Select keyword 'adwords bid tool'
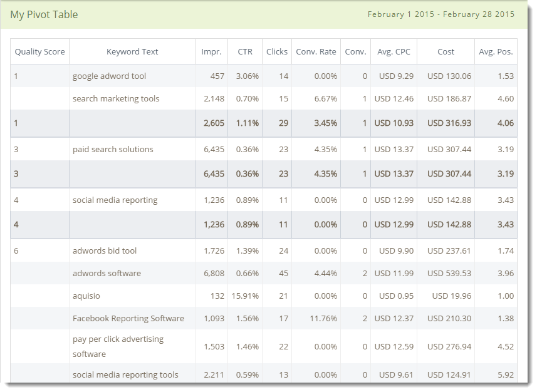537x392 pixels. click(x=105, y=250)
